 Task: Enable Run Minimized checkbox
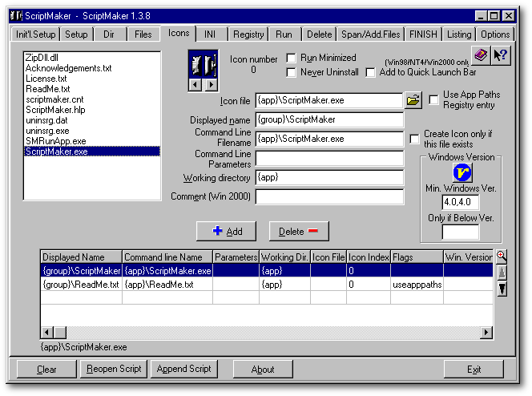[x=291, y=59]
